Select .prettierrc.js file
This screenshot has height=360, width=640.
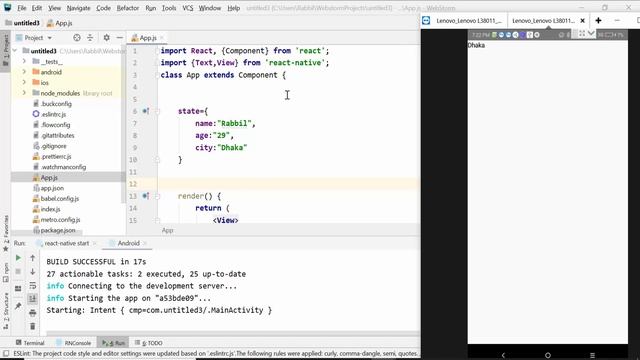[x=56, y=156]
